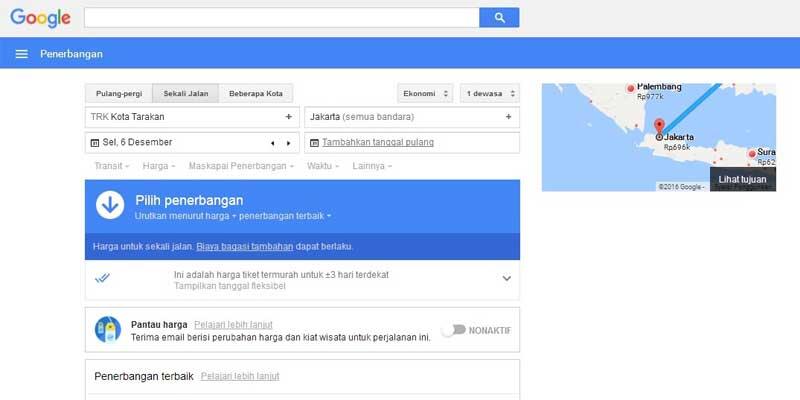Edit the TRK Kota Tarakan origin field
Image resolution: width=800 pixels, height=400 pixels.
[x=192, y=117]
